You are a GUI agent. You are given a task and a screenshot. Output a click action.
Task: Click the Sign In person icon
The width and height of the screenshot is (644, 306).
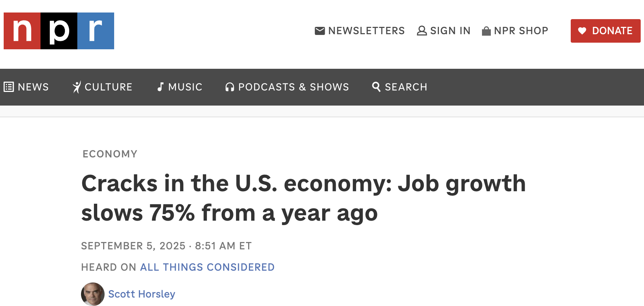click(x=422, y=31)
